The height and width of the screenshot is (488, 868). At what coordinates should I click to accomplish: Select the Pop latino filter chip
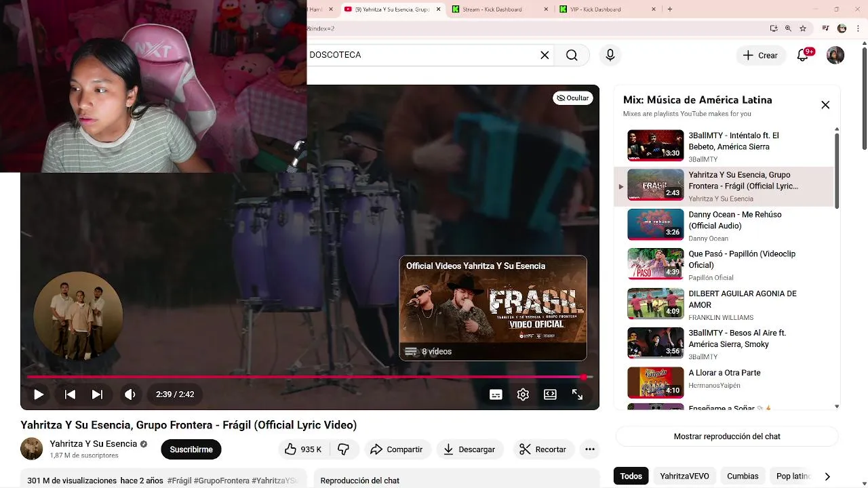click(x=793, y=476)
